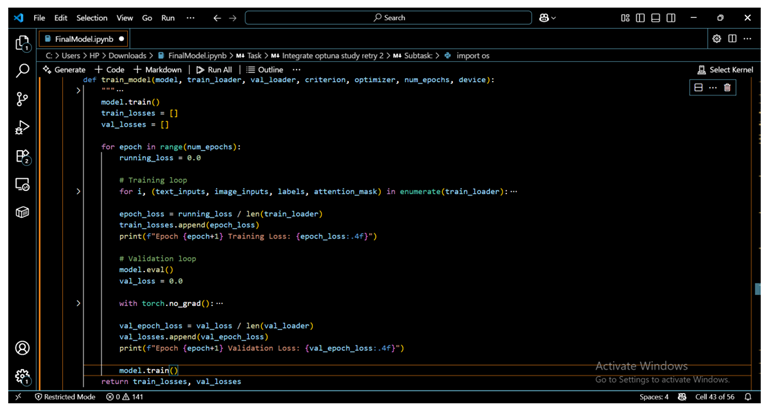Open the Copilot dropdown in the title bar

[x=548, y=18]
